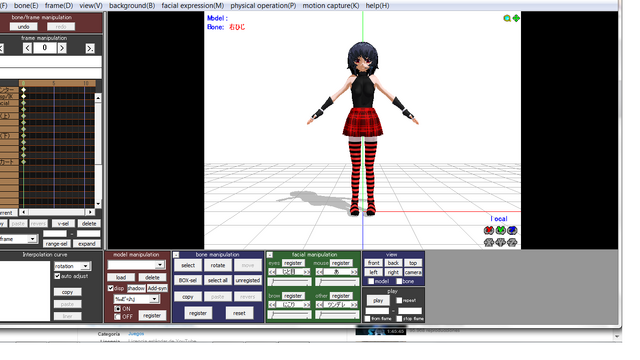This screenshot has height=360, width=640.
Task: Click the play start frame field
Action: [x=377, y=311]
